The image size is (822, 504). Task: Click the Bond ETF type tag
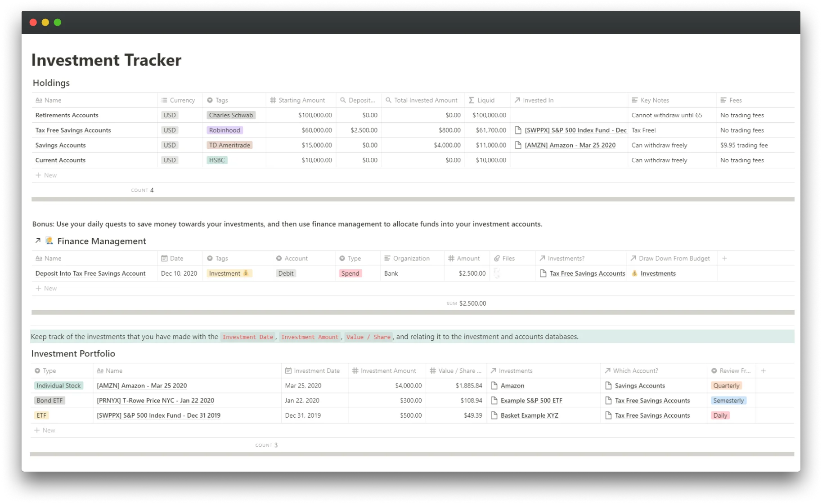49,400
